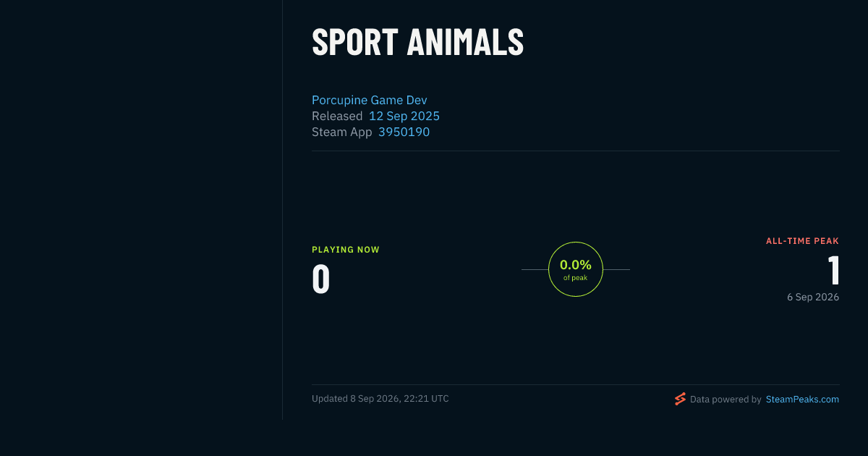
Task: Click the empty dark left sidebar panel
Action: click(x=141, y=210)
